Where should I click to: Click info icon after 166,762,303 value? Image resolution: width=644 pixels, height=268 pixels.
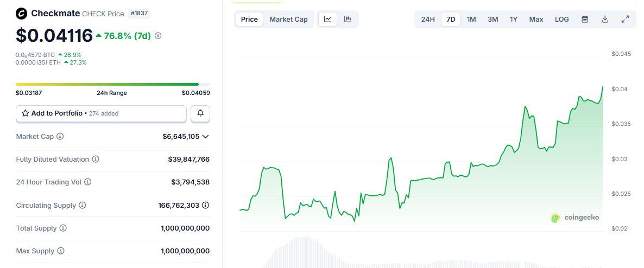[x=206, y=205]
